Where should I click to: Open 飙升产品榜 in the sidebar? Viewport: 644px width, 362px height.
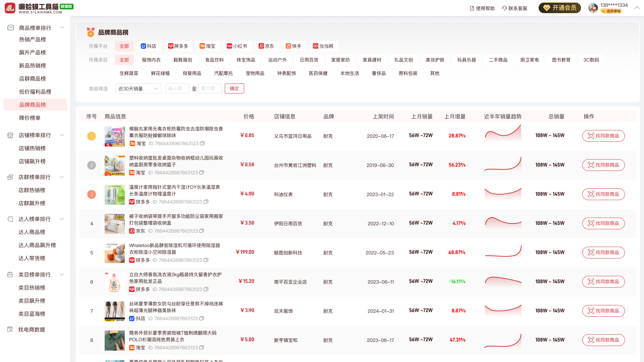click(33, 53)
